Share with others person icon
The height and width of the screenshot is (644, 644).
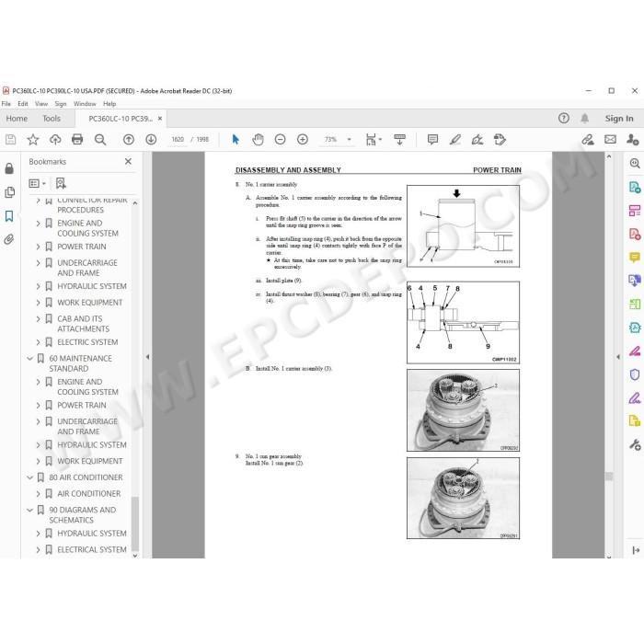click(633, 140)
